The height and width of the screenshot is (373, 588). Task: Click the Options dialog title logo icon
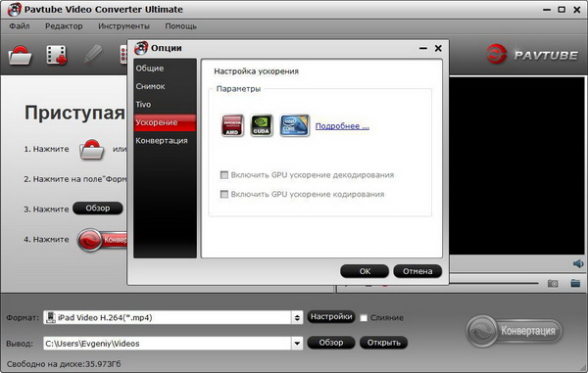click(141, 48)
